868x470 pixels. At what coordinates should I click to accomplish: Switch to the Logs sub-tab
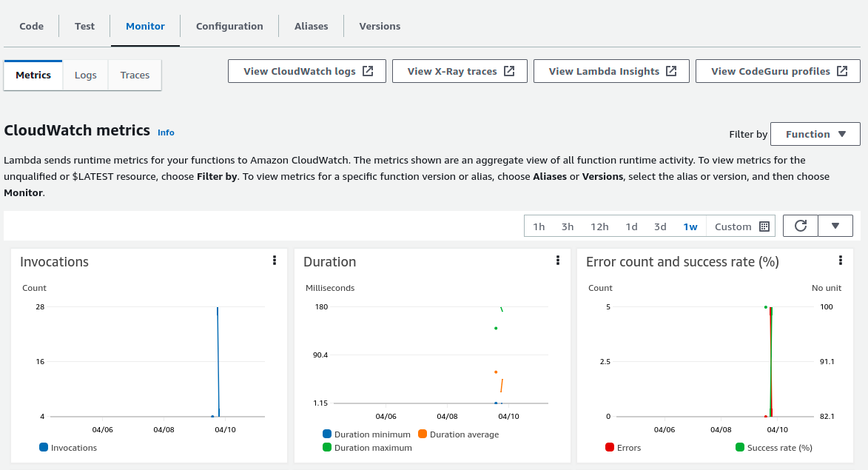(x=86, y=75)
